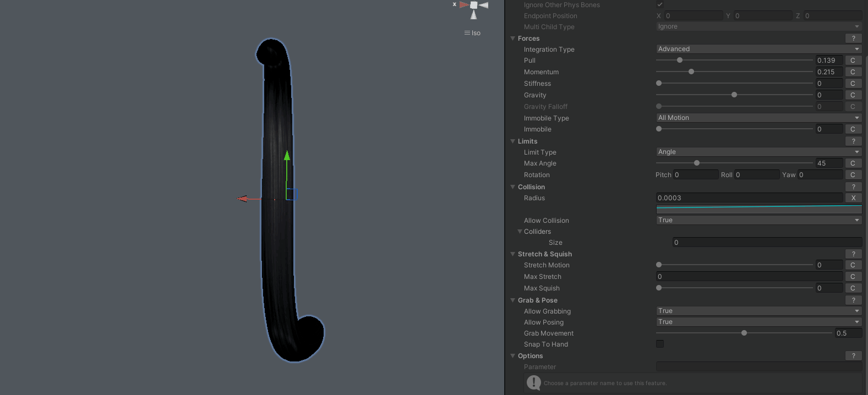
Task: Click the scene orientation gizmo center cube
Action: (x=473, y=6)
